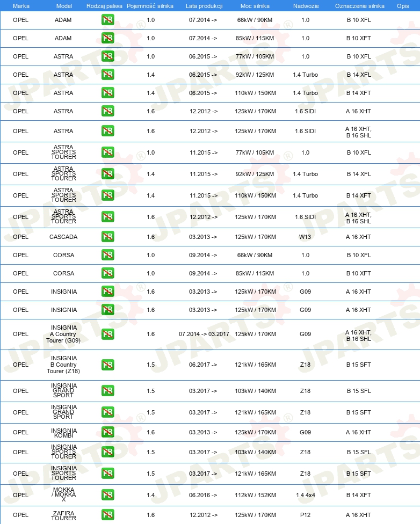Click the fuel icon for ADAM 66kW / 90KM
This screenshot has height=524, width=420.
[107, 20]
